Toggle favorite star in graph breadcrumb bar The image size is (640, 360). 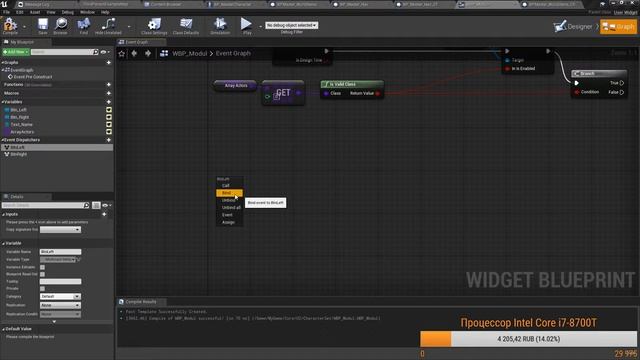coord(122,53)
